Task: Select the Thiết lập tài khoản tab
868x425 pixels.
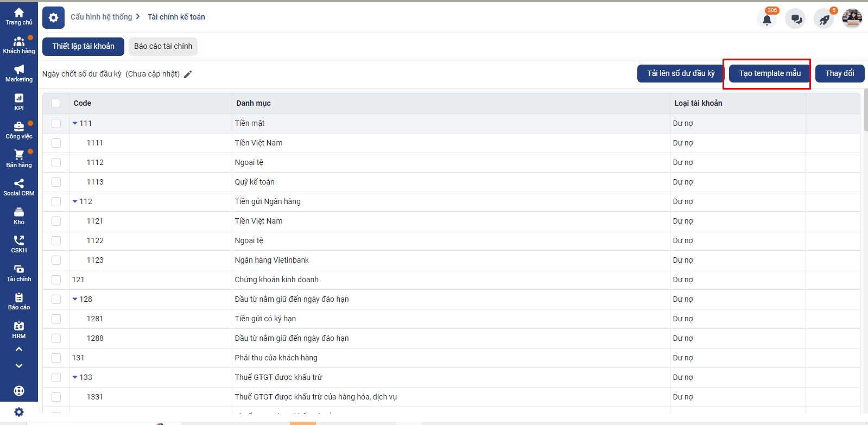Action: point(83,46)
